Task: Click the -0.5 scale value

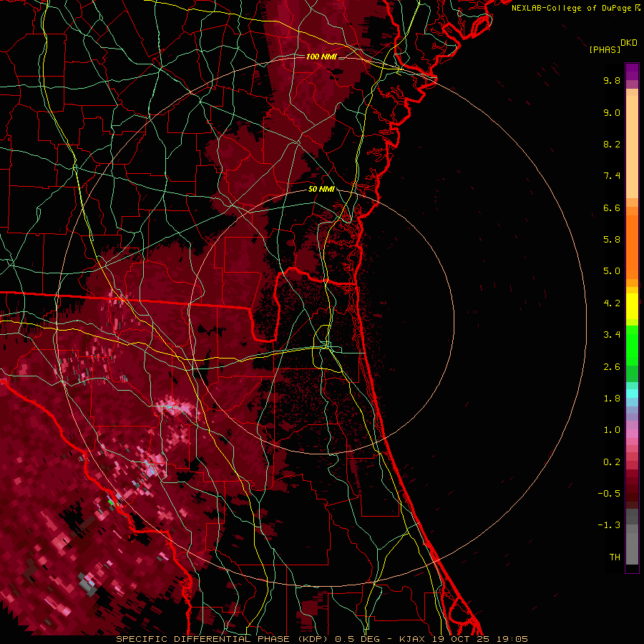Action: [609, 494]
